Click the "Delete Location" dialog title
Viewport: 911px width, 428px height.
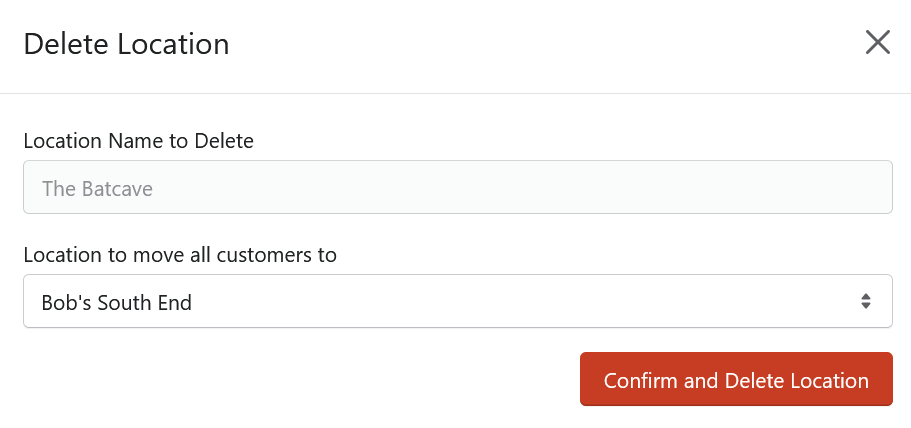(126, 45)
